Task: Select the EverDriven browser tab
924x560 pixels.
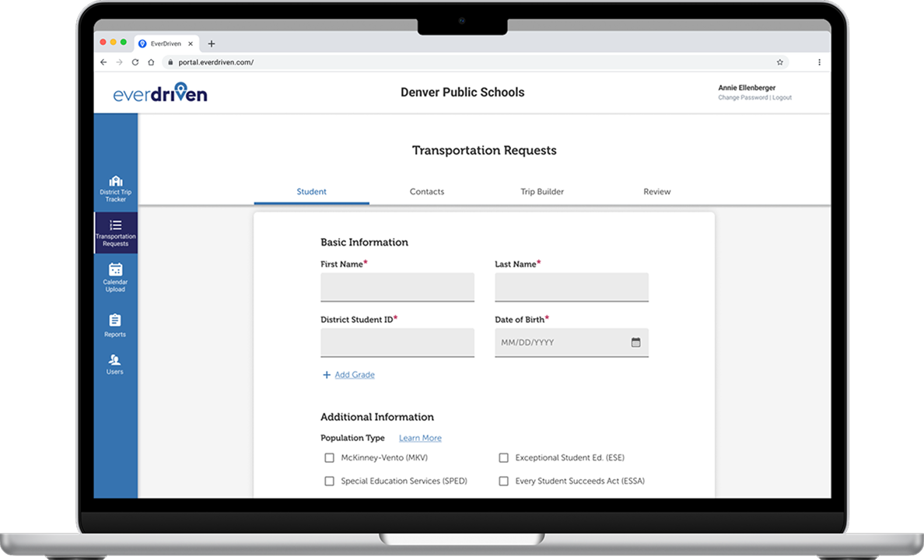Action: (x=166, y=44)
